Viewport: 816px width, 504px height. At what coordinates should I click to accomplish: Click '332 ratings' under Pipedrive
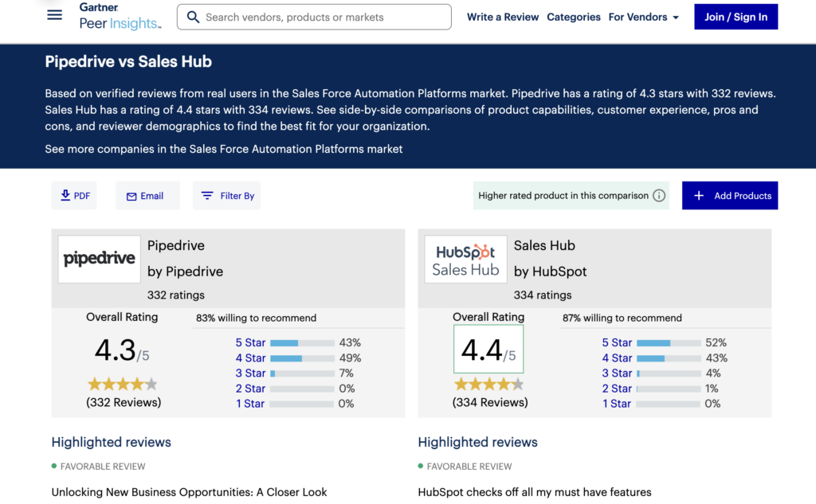click(x=176, y=295)
